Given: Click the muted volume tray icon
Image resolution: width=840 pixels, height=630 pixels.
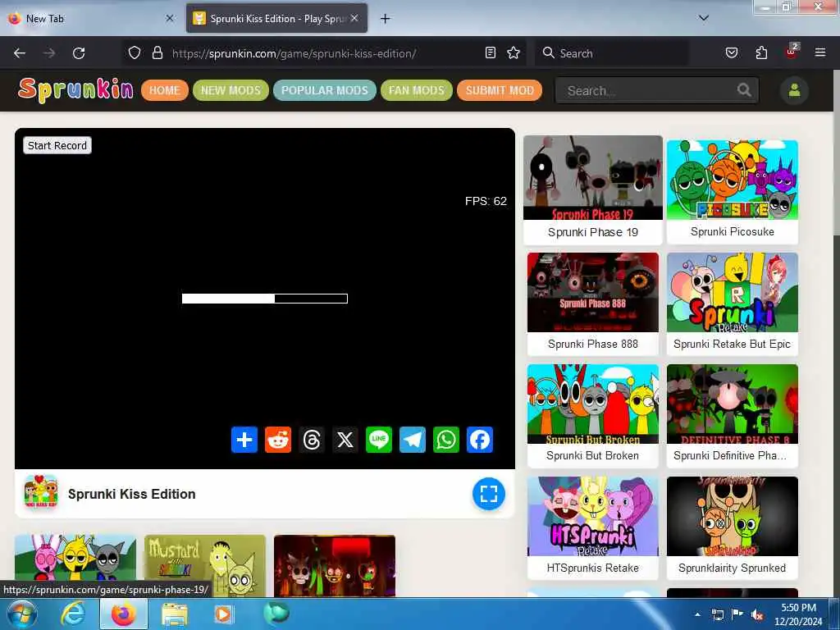Looking at the screenshot, I should click(756, 615).
